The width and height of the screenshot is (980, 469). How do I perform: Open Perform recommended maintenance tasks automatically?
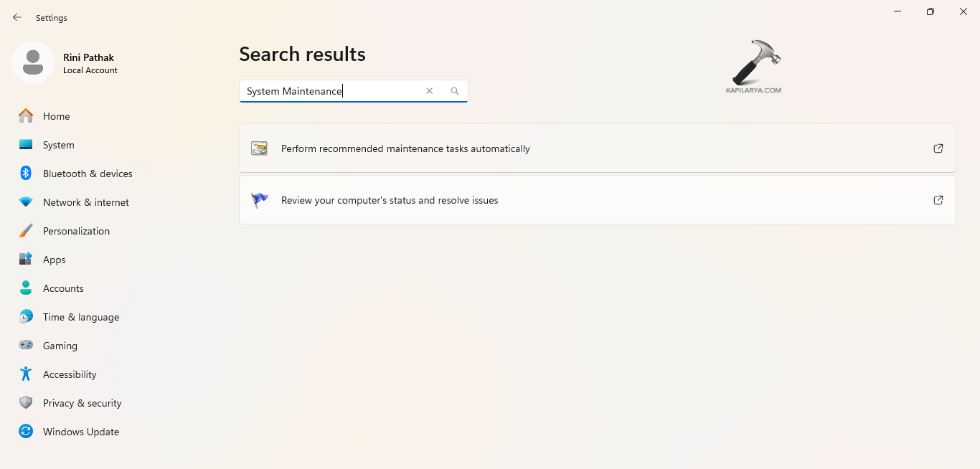(405, 148)
